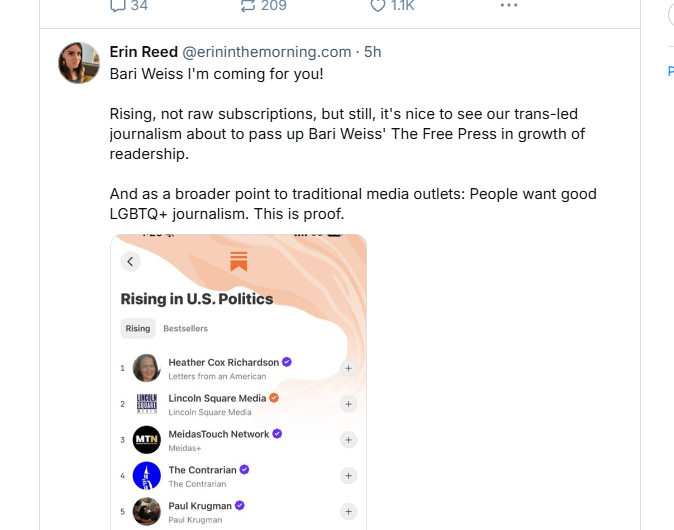Image resolution: width=674 pixels, height=530 pixels.
Task: Tap plus button next to MeidasTouch Network
Action: (x=348, y=440)
